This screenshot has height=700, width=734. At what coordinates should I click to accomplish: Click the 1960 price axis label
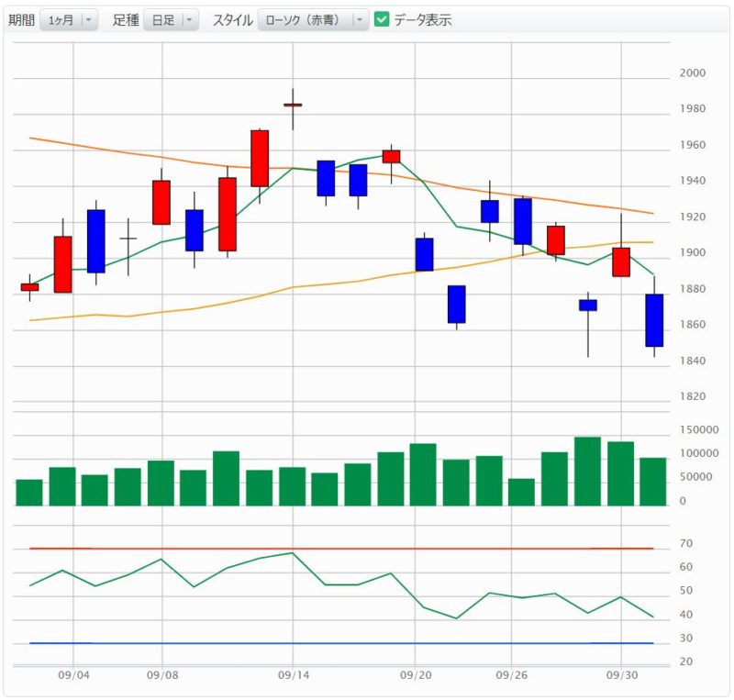pos(693,145)
